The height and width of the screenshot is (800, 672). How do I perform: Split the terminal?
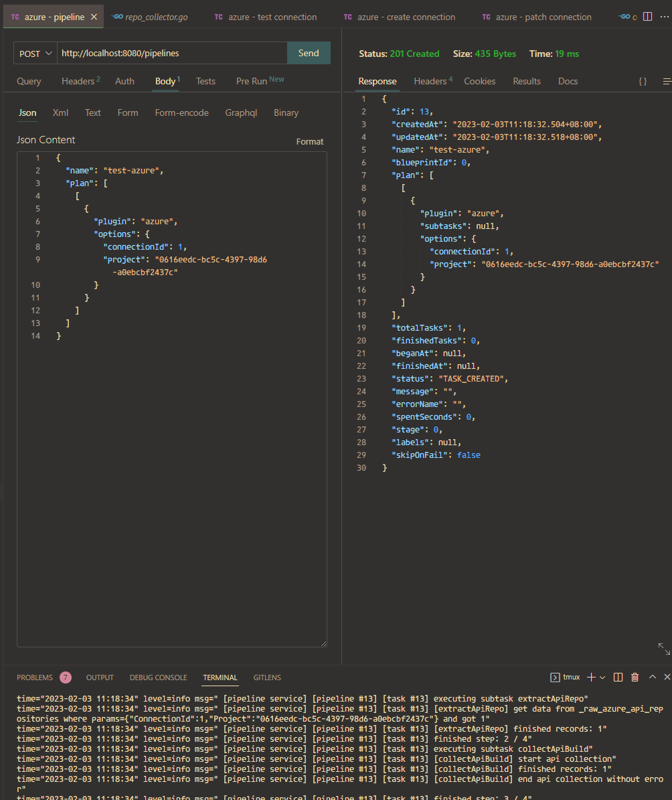618,677
